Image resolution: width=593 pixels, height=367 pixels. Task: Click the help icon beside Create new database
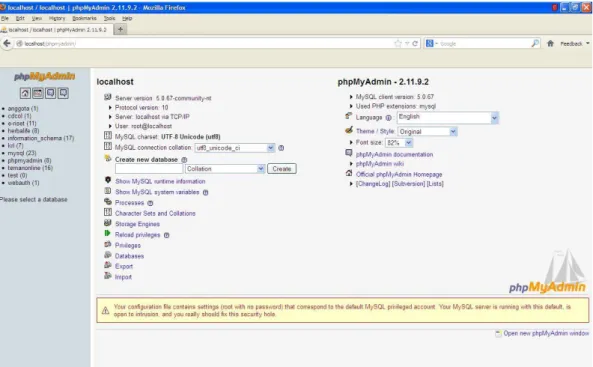[x=184, y=160]
